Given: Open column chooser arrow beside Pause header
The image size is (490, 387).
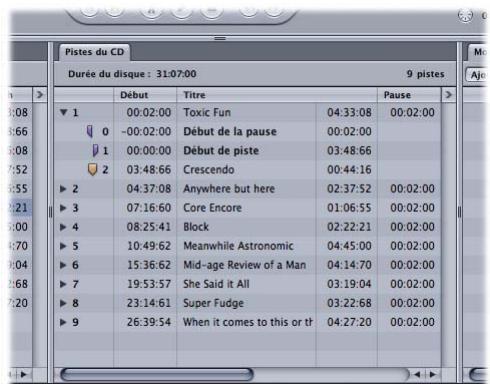Looking at the screenshot, I should [x=448, y=95].
